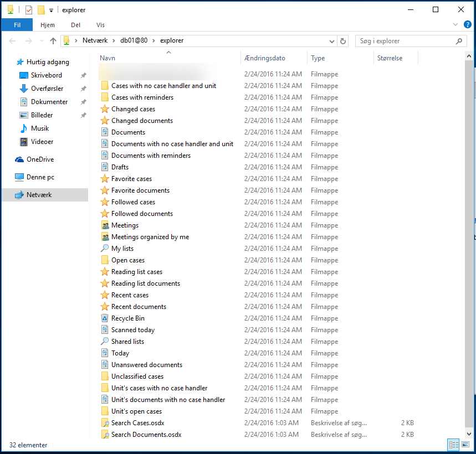Switch to large icons view mode
The image size is (476, 454).
click(x=465, y=445)
